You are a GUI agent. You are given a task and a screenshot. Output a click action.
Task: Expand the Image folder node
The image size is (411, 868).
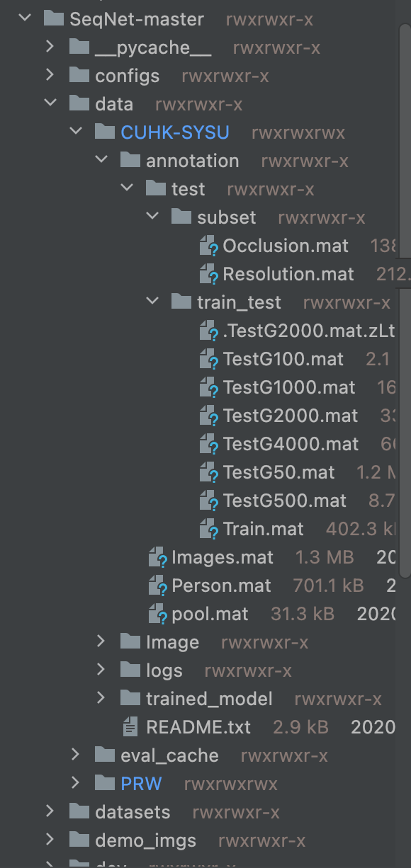point(101,641)
